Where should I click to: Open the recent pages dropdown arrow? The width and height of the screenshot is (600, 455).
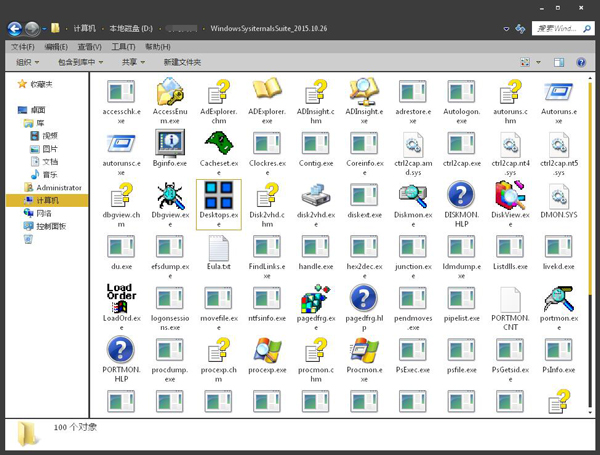pos(44,29)
